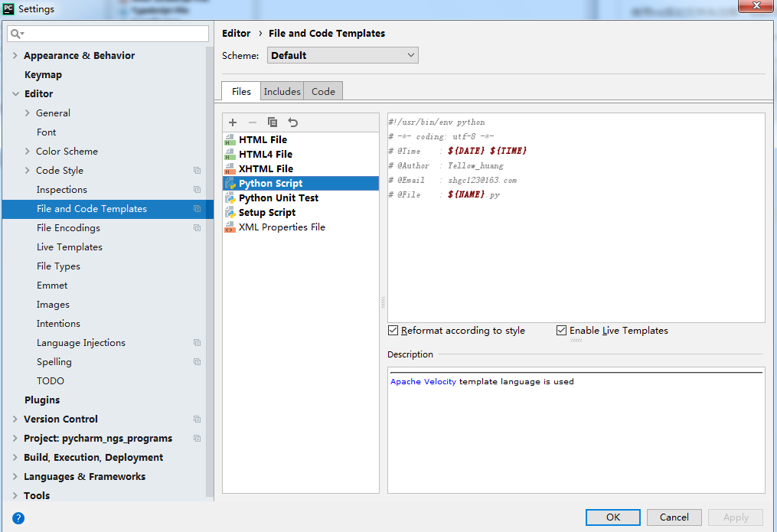Close the Settings dialog

(x=756, y=5)
